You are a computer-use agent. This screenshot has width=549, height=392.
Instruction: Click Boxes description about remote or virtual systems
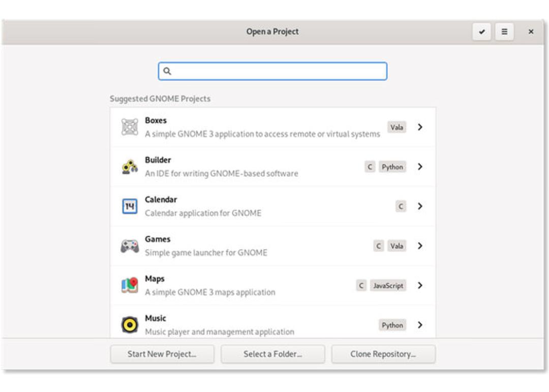pyautogui.click(x=263, y=134)
